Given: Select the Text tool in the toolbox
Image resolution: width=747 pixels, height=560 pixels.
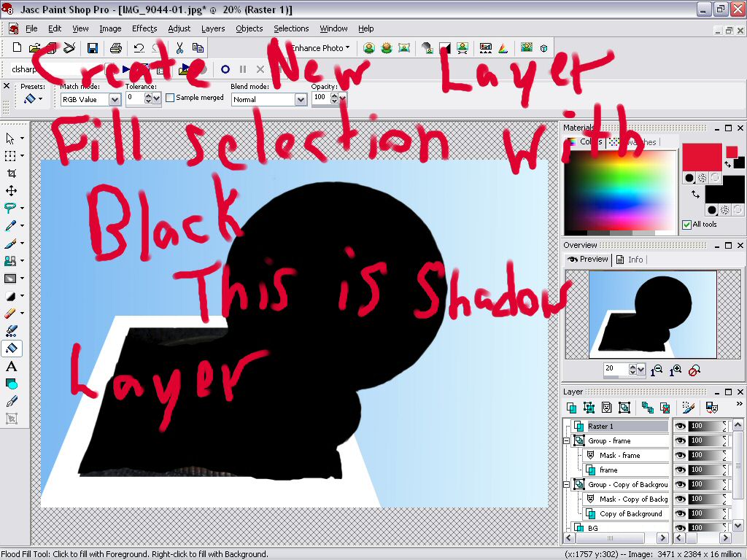Looking at the screenshot, I should coord(11,366).
